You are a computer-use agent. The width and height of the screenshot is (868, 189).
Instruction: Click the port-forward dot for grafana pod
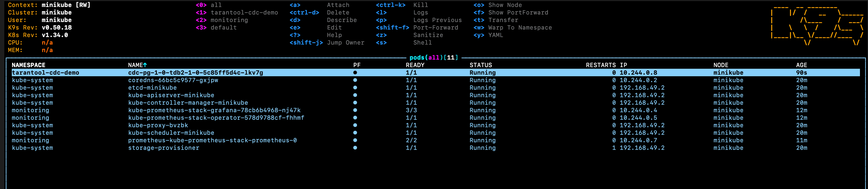(x=355, y=110)
